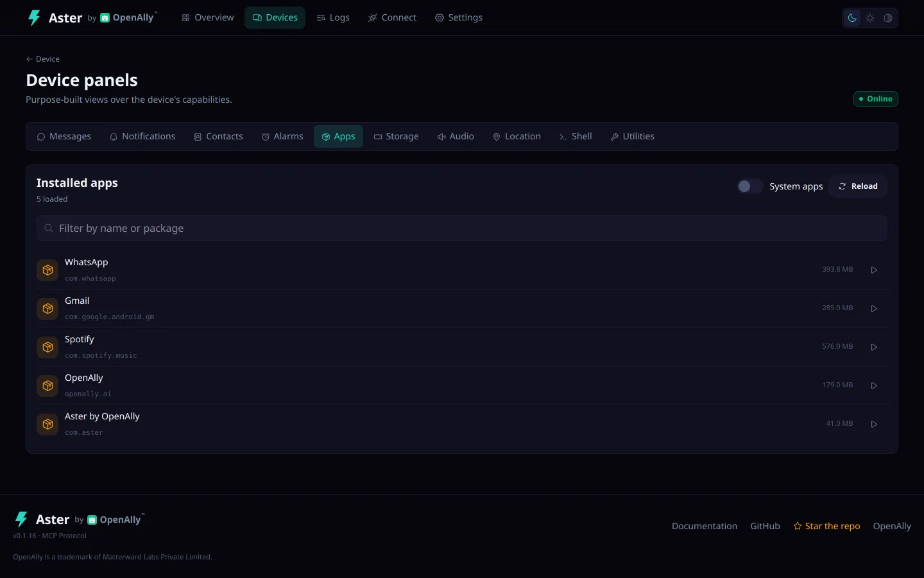The width and height of the screenshot is (924, 578).
Task: Launch Spotify with its play icon
Action: [x=874, y=347]
